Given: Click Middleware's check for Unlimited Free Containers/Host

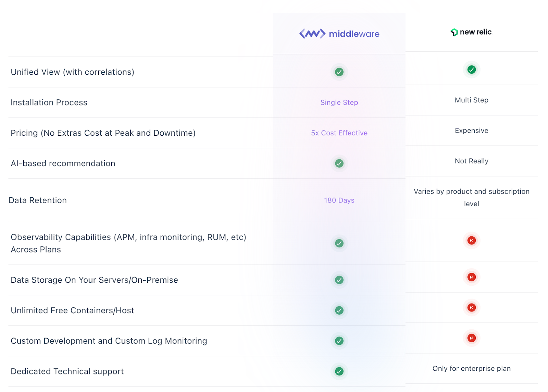Looking at the screenshot, I should point(339,310).
